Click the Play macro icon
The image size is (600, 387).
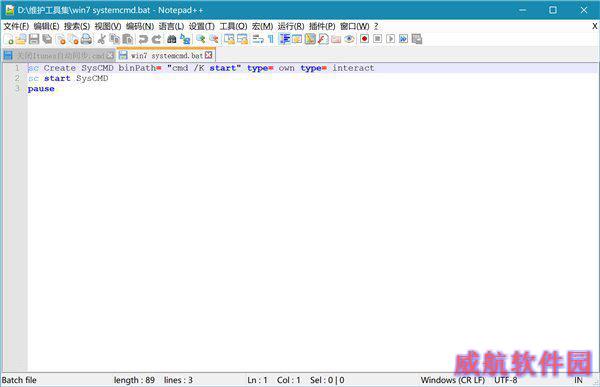point(390,39)
